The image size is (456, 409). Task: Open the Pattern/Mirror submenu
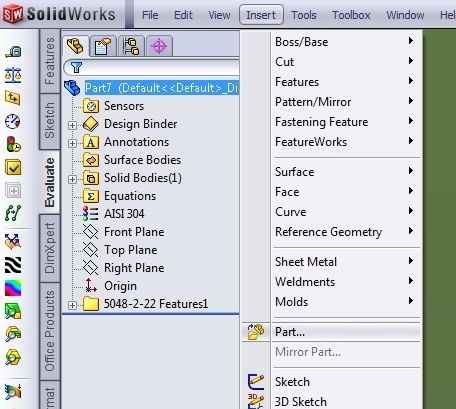point(347,102)
